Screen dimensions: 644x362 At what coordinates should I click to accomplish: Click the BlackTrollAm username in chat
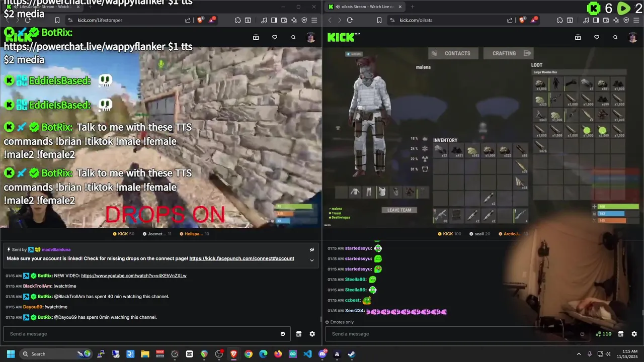38,286
